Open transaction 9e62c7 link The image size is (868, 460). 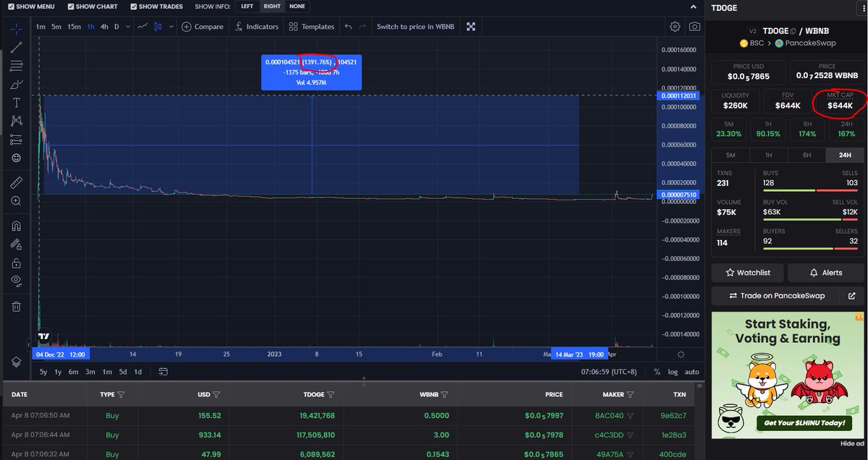(674, 416)
